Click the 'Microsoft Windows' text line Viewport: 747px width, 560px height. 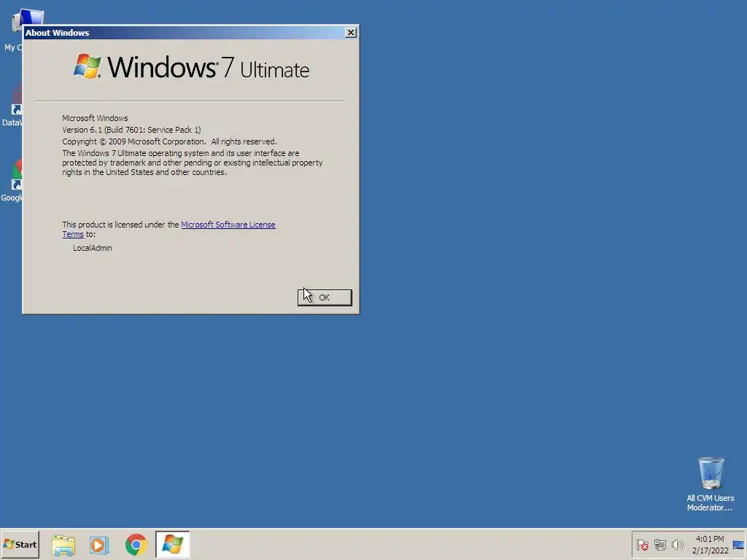(95, 118)
